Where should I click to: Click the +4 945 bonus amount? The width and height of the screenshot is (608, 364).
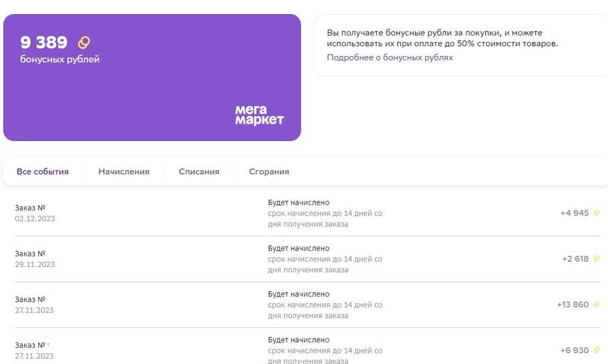coord(575,213)
